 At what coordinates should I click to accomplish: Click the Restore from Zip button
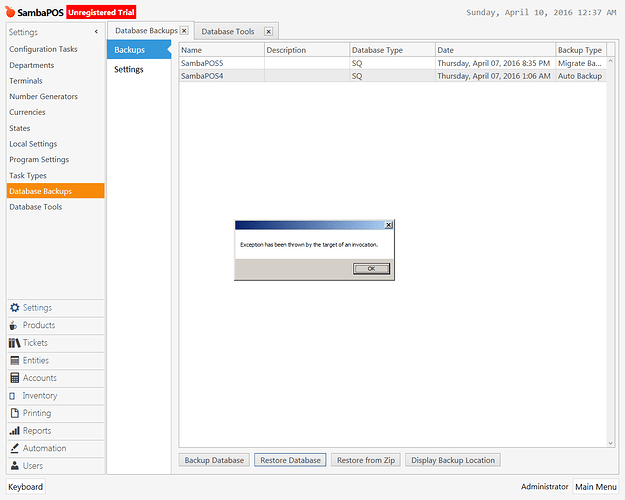pyautogui.click(x=366, y=460)
